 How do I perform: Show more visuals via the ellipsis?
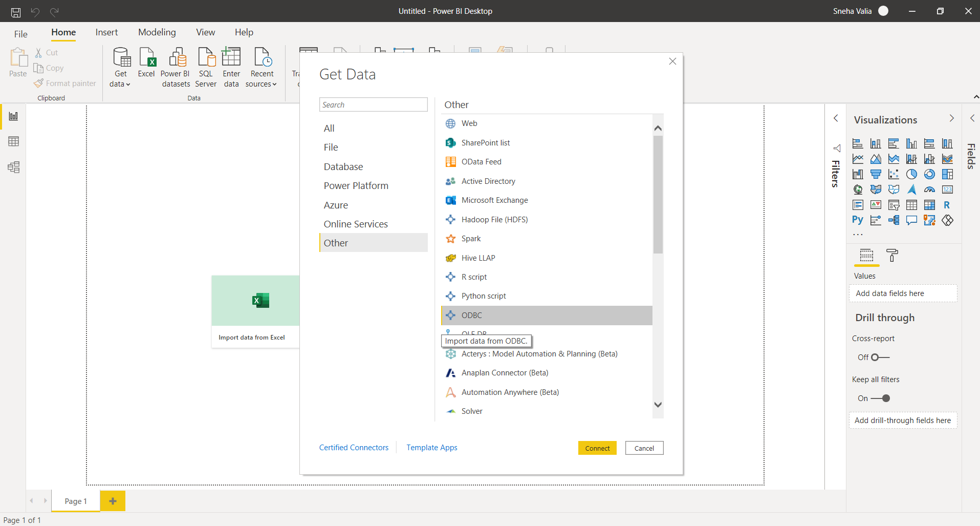pyautogui.click(x=858, y=235)
